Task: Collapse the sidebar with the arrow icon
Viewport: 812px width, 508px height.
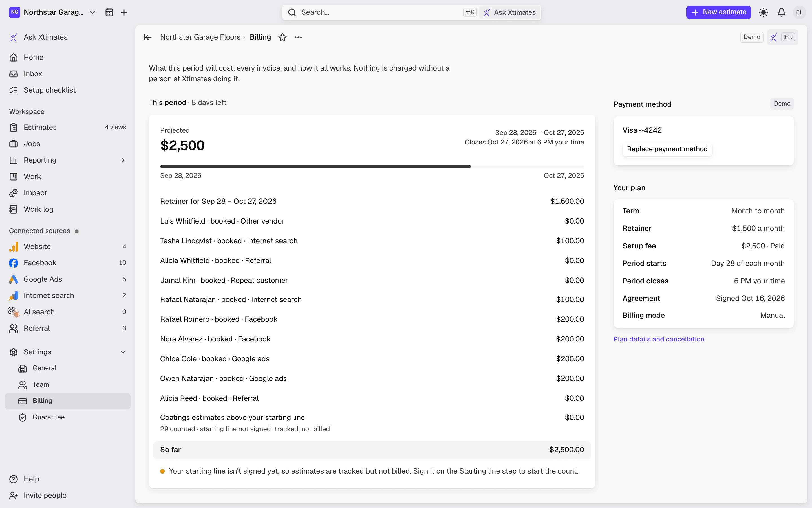Action: point(148,37)
